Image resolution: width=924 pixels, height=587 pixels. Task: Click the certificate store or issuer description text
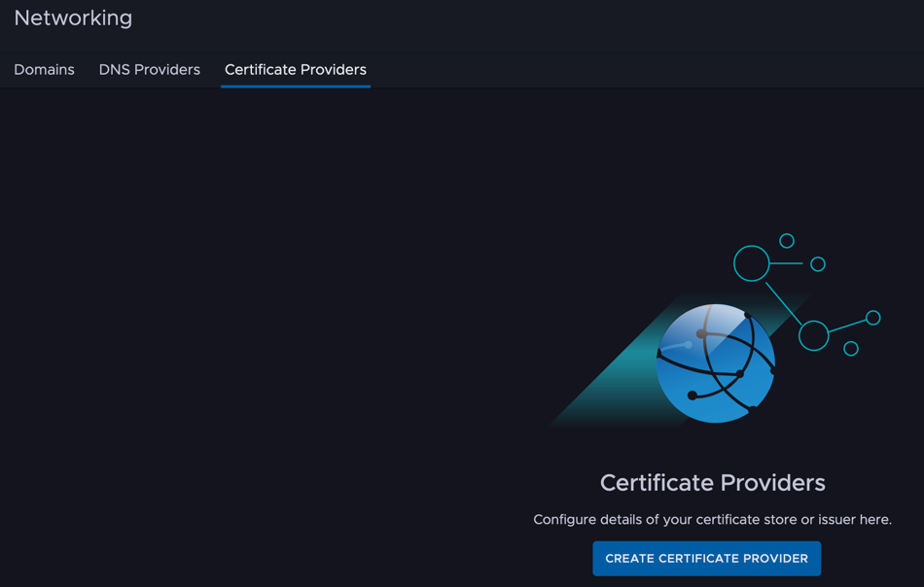(712, 519)
